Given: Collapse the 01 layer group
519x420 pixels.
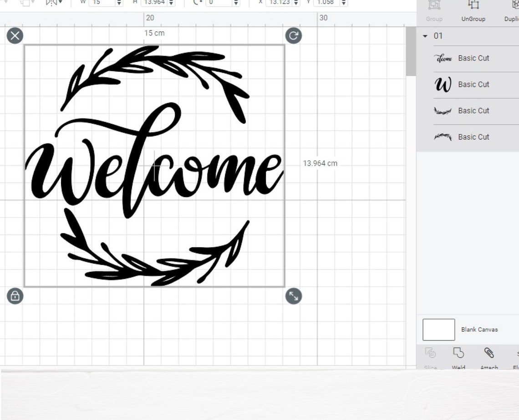Looking at the screenshot, I should 425,36.
